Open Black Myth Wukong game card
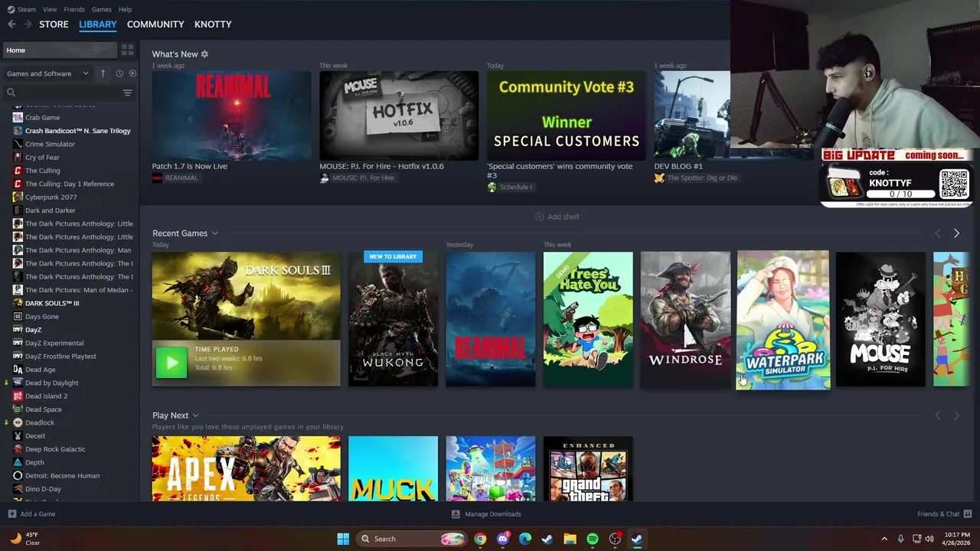 pos(394,319)
